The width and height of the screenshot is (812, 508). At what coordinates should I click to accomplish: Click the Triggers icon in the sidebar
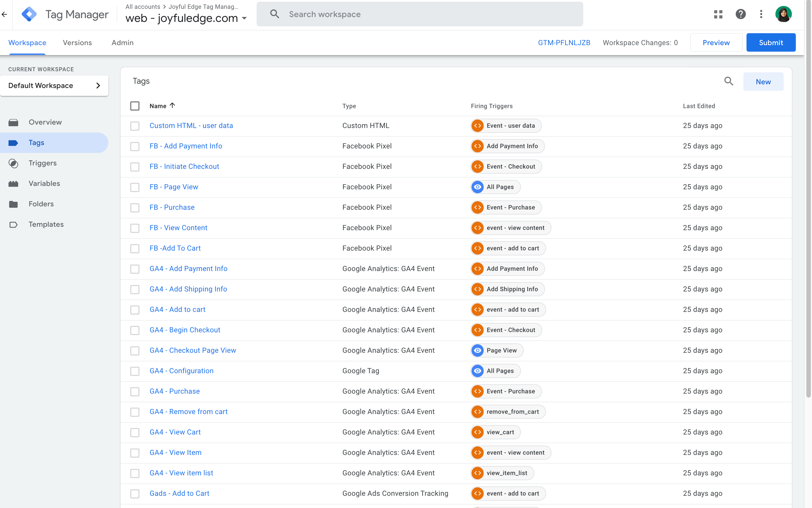point(13,163)
